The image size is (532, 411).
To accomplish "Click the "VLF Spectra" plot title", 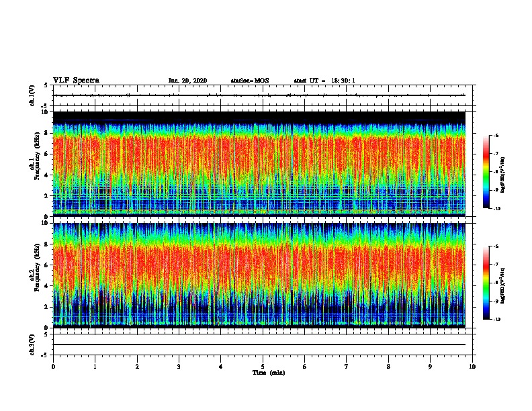I will click(76, 81).
